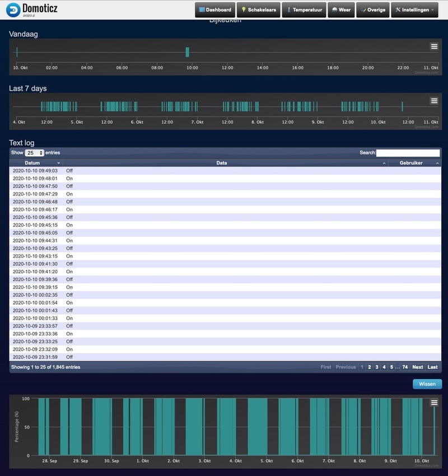Expand the Instellingen dropdown menu
This screenshot has width=448, height=476.
tap(414, 10)
